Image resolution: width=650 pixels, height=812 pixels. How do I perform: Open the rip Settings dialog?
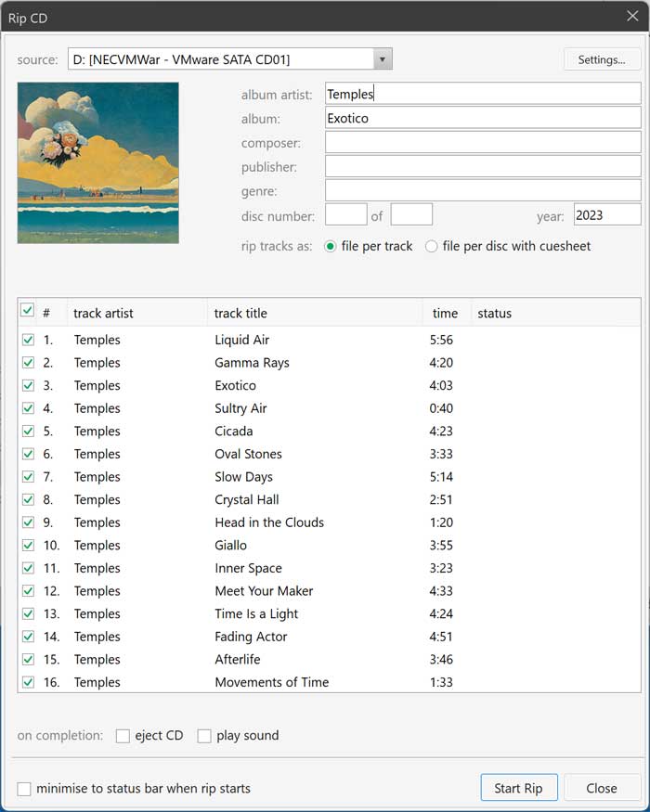600,58
